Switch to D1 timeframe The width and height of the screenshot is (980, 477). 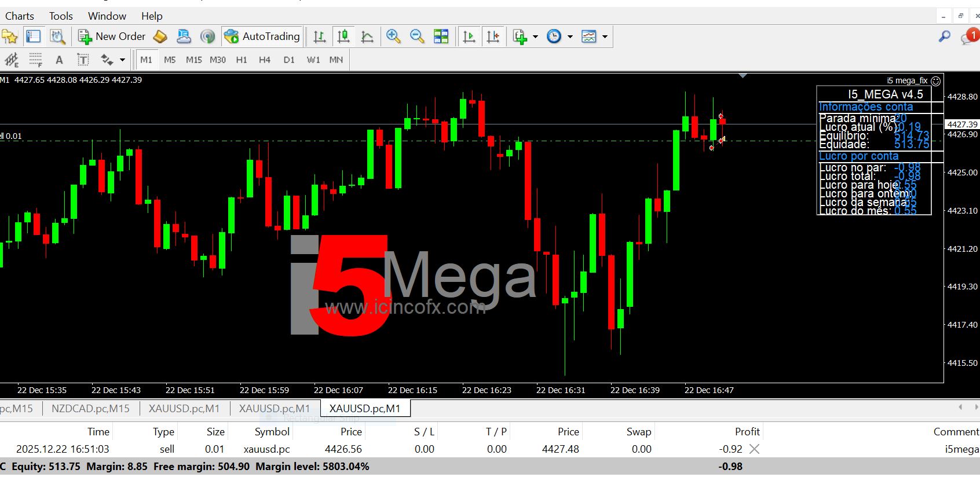(289, 60)
